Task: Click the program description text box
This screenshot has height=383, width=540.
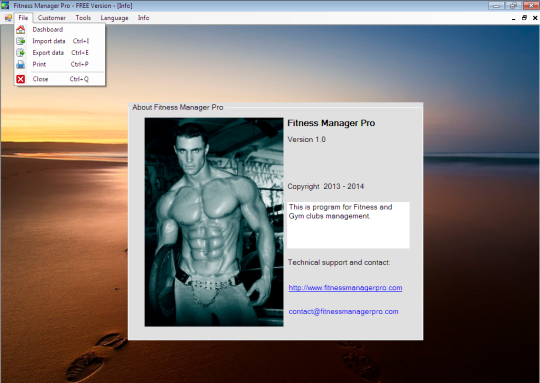Action: click(348, 225)
